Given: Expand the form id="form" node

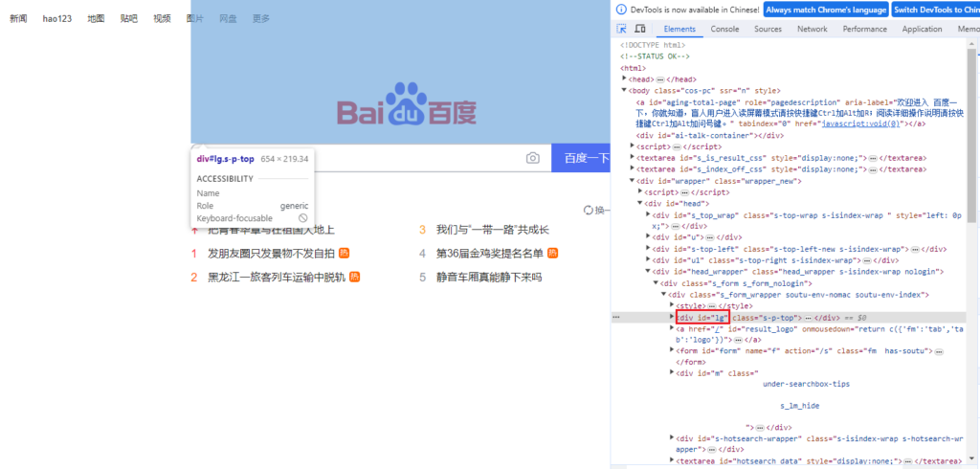Looking at the screenshot, I should point(672,351).
